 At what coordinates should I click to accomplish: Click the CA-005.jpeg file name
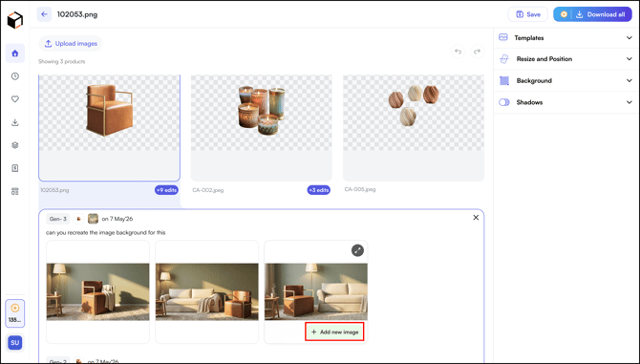(x=360, y=189)
